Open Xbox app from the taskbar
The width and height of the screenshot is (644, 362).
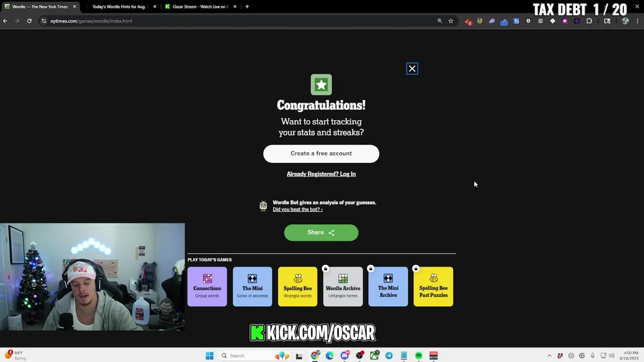(x=374, y=356)
